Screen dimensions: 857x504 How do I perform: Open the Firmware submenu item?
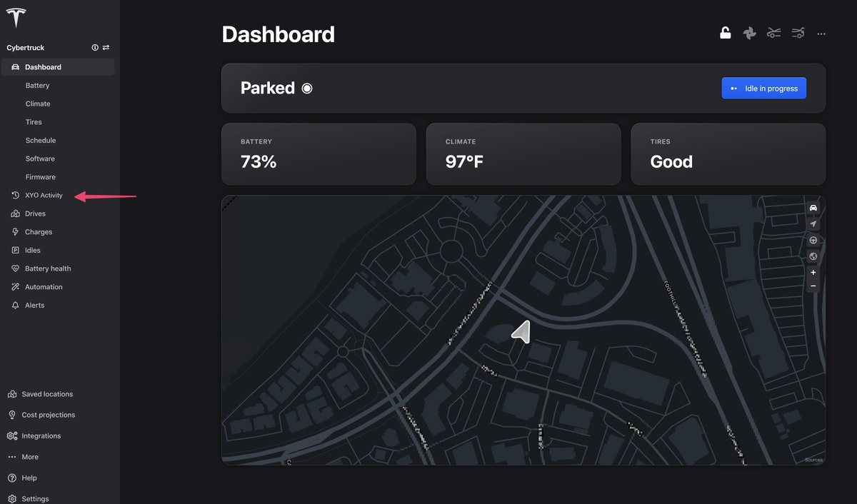pyautogui.click(x=41, y=177)
